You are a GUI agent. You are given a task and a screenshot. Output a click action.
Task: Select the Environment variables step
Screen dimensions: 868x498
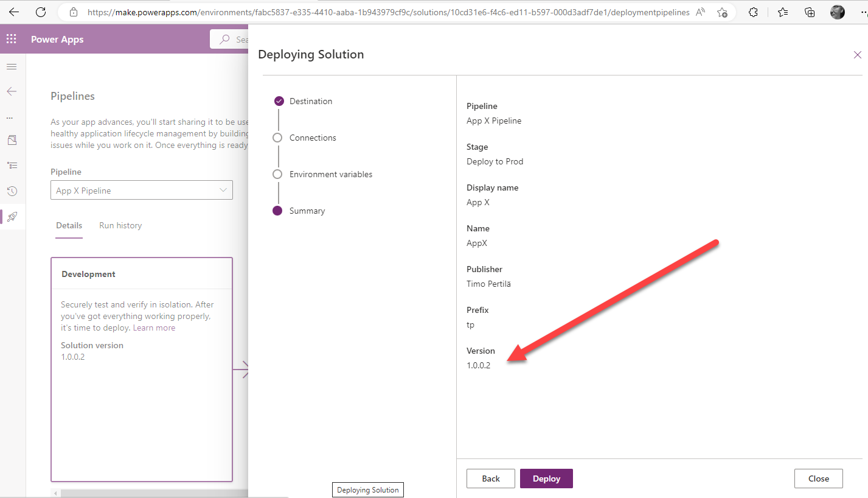point(330,174)
